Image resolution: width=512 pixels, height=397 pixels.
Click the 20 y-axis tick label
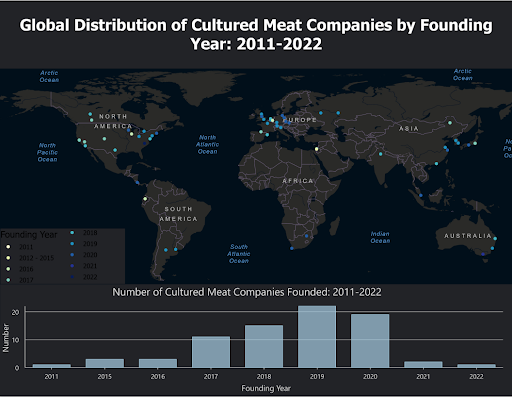[x=15, y=312]
